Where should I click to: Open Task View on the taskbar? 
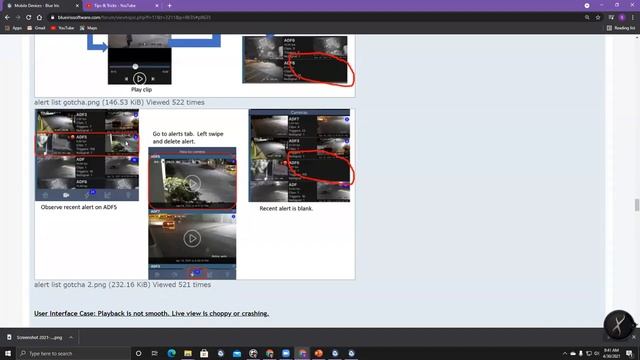click(x=155, y=353)
